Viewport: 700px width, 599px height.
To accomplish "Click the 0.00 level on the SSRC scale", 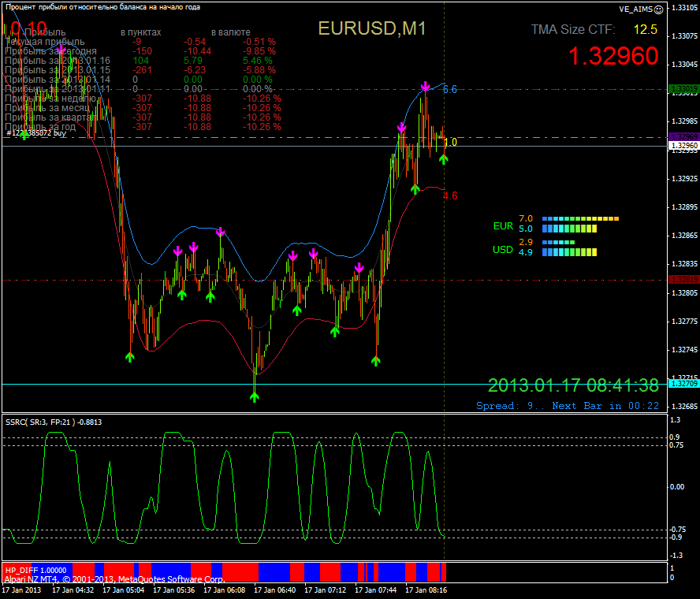I will (677, 486).
